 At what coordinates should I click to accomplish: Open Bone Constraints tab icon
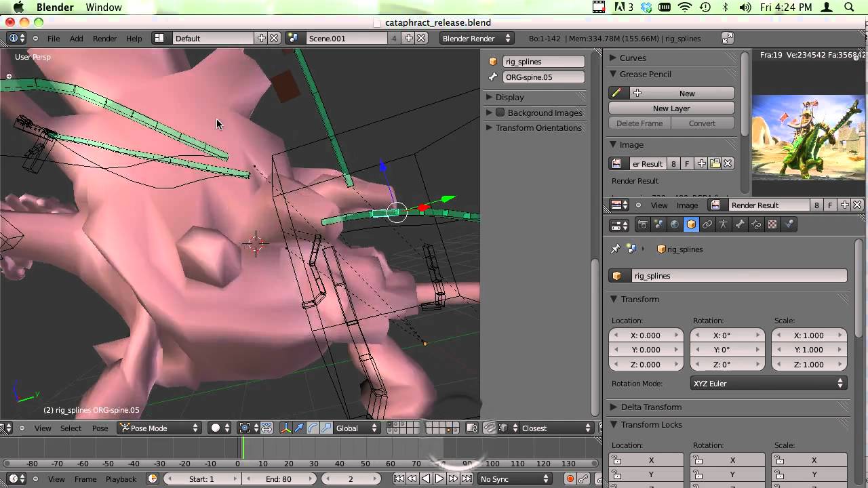(x=756, y=225)
